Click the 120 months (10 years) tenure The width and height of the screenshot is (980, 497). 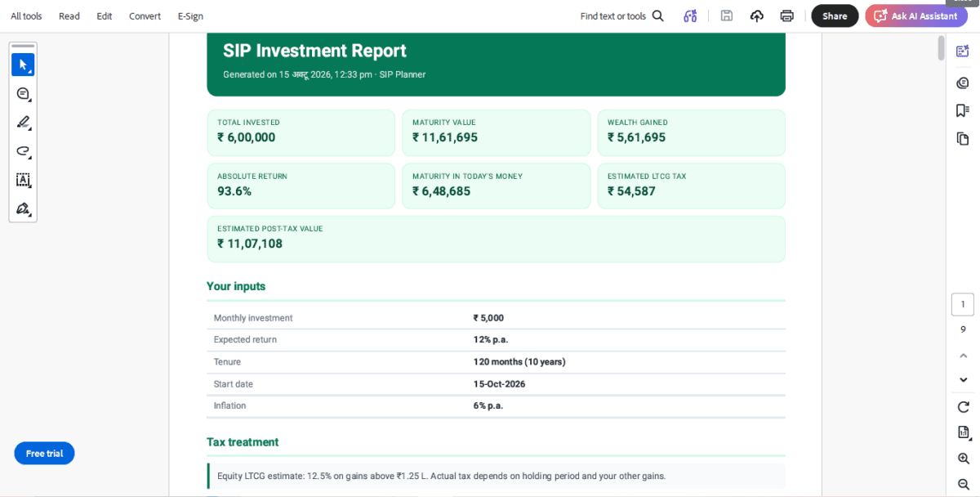519,361
